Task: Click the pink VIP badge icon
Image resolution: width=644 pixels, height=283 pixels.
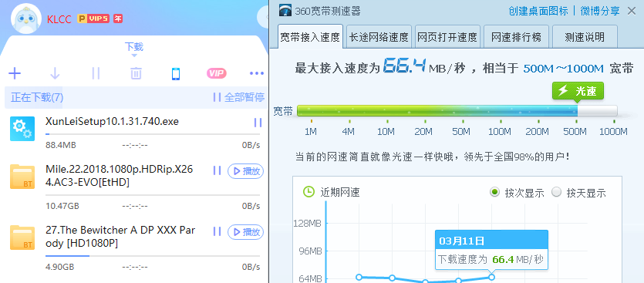Action: click(x=217, y=73)
